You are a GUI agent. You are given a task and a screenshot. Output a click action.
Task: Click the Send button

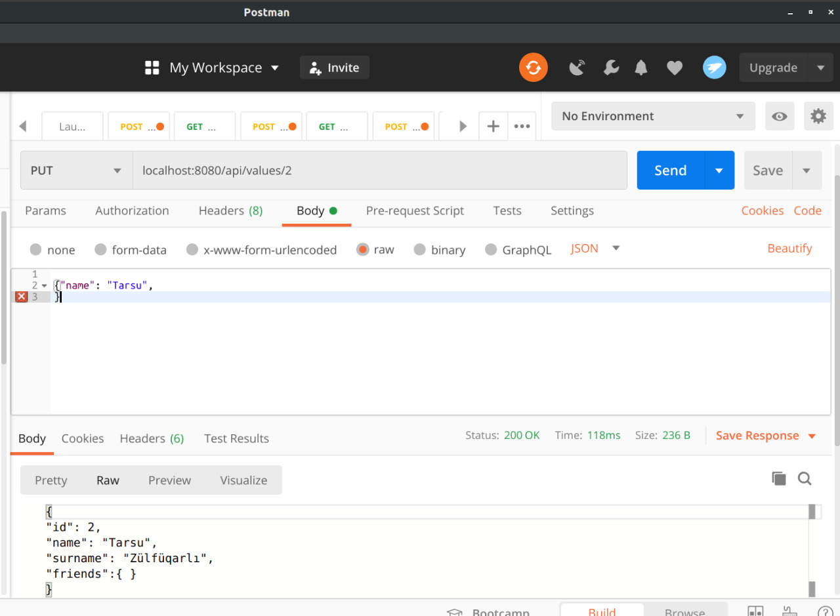coord(671,171)
